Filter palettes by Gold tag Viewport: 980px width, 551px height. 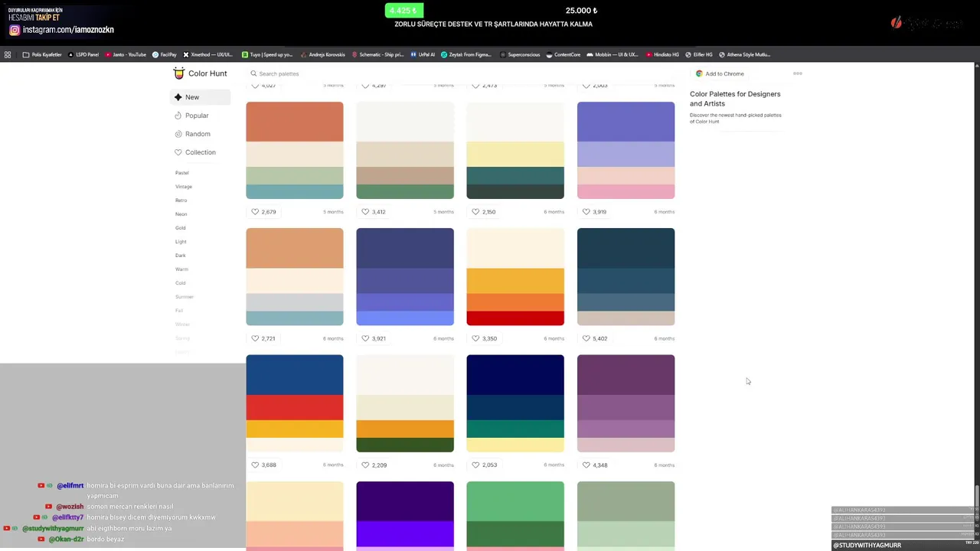[181, 228]
